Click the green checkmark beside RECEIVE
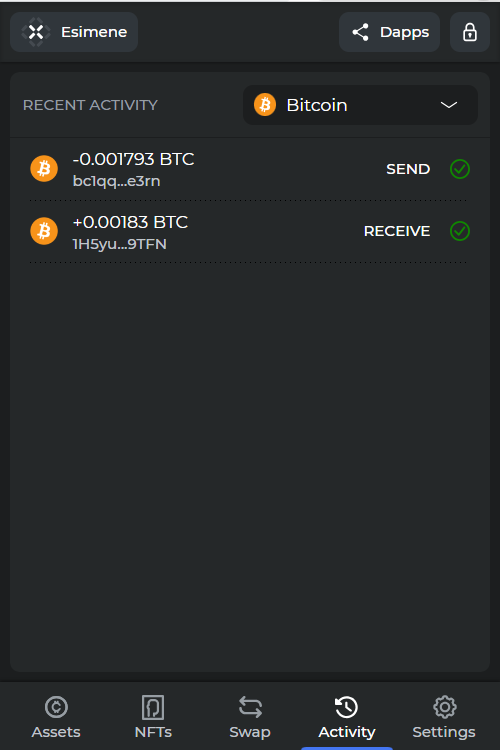Screen dimensions: 500x750 pos(460,231)
